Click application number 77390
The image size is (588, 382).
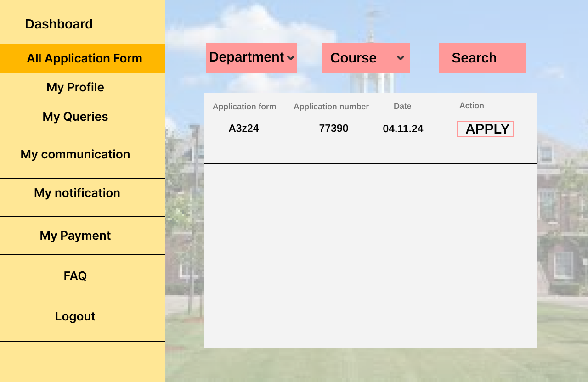pos(334,129)
